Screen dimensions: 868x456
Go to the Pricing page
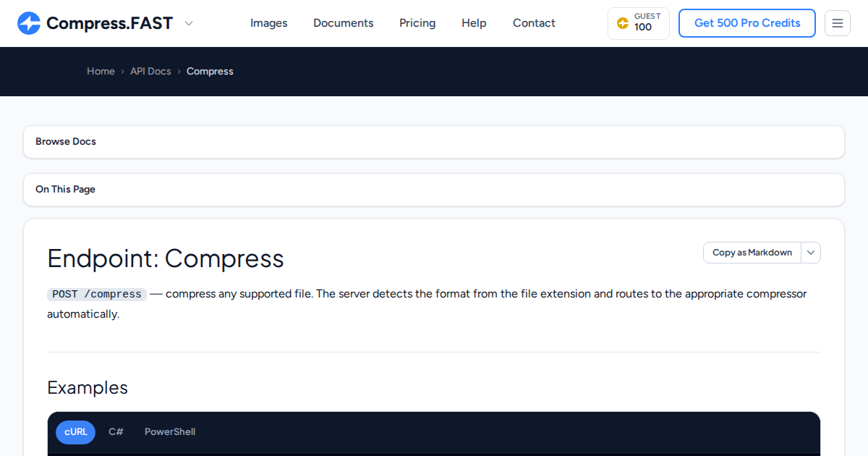pyautogui.click(x=417, y=23)
